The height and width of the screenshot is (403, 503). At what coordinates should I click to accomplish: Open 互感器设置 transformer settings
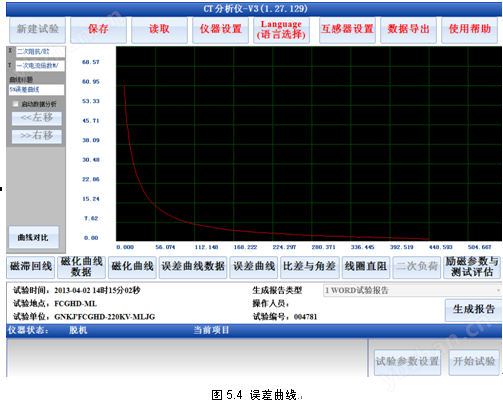click(x=347, y=30)
